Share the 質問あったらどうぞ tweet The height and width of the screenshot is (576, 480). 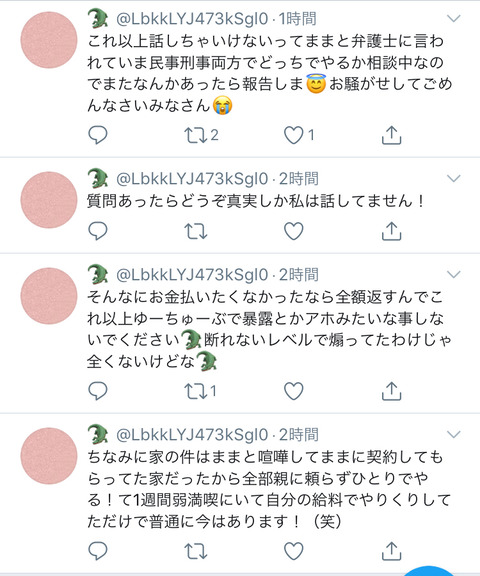(391, 231)
